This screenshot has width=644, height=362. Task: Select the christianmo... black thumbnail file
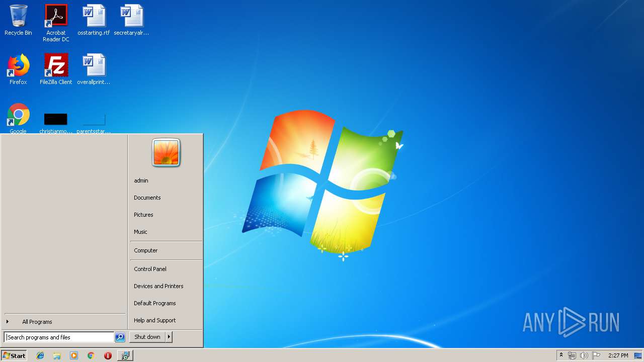56,123
